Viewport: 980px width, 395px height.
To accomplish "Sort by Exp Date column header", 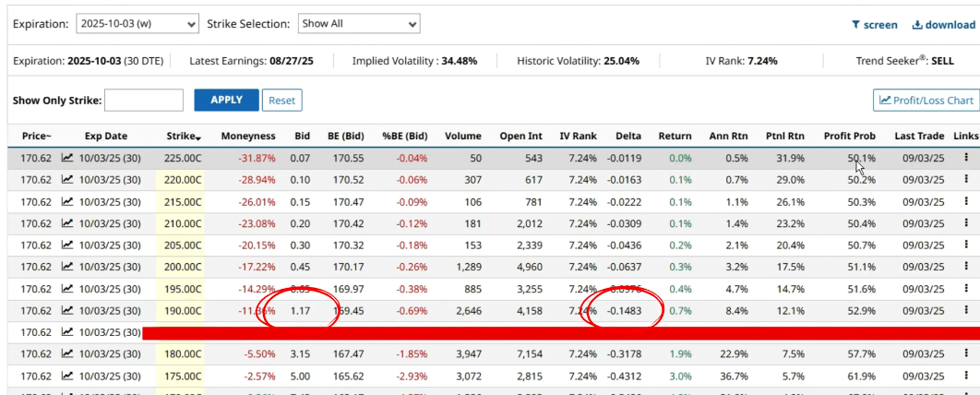I will [x=105, y=136].
